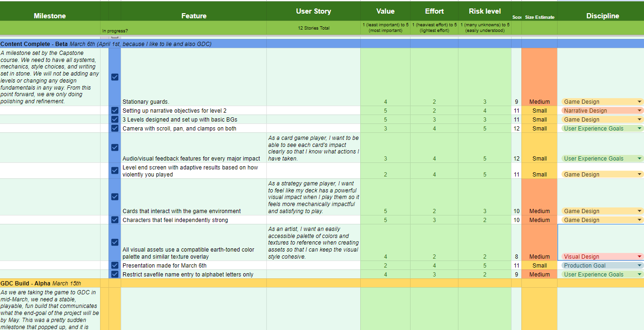Image resolution: width=644 pixels, height=330 pixels.
Task: Toggle checkbox for Level end screen feature
Action: (115, 170)
